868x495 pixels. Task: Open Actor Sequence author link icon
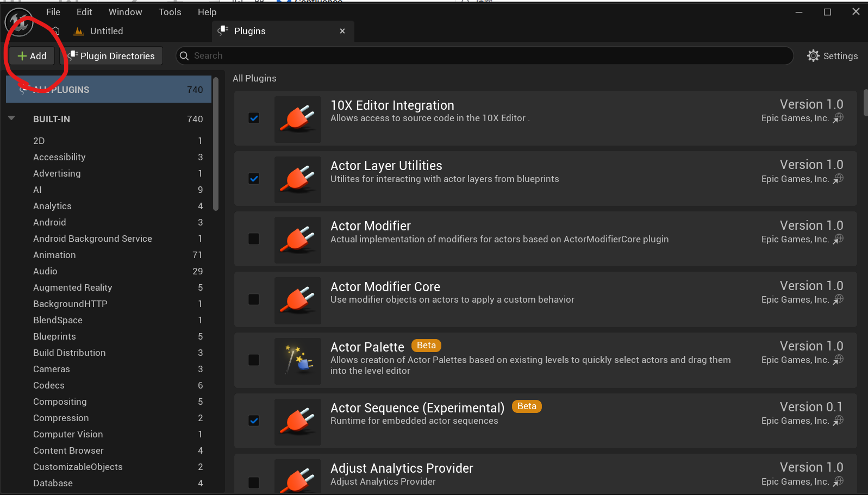coord(839,421)
